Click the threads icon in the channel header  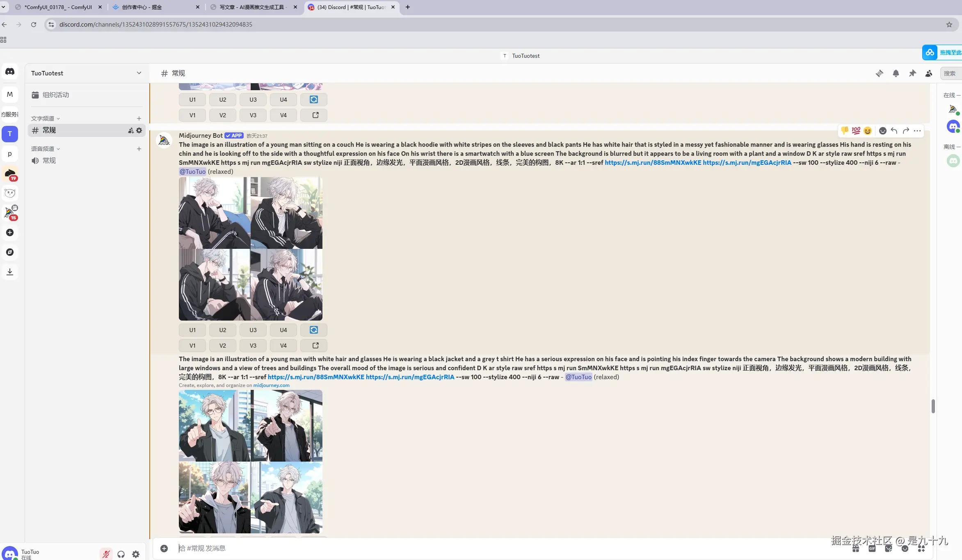click(880, 73)
